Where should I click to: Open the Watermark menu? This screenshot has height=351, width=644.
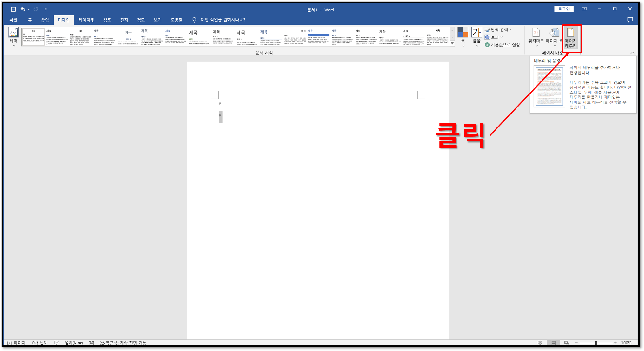pos(536,37)
